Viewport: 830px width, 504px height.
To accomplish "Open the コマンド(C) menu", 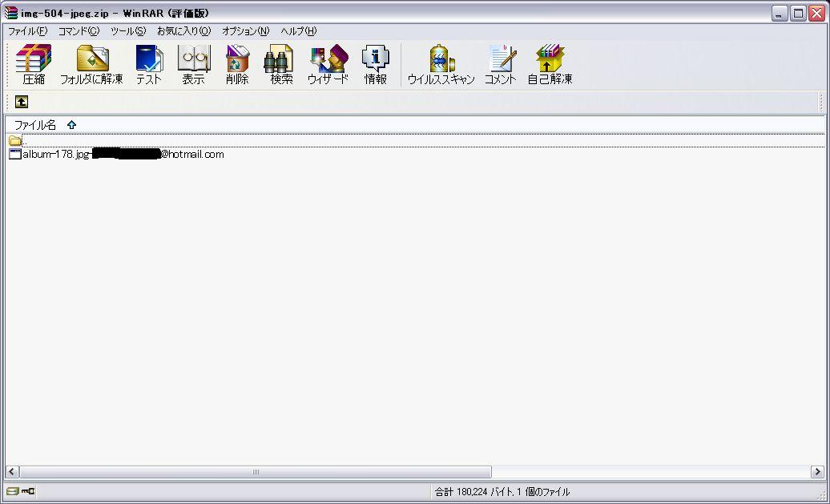I will tap(79, 31).
